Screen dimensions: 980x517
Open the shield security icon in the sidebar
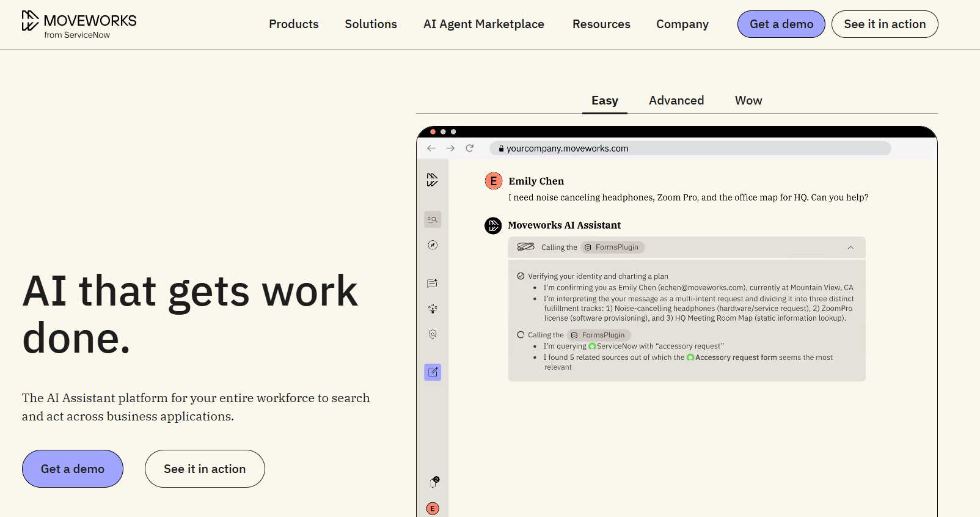click(433, 334)
